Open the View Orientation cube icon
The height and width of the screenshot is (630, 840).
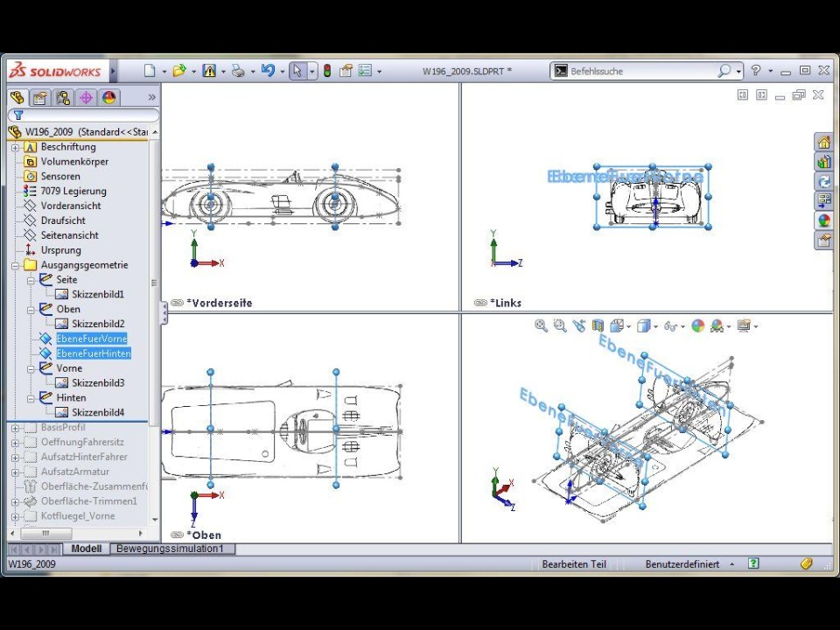coord(617,325)
